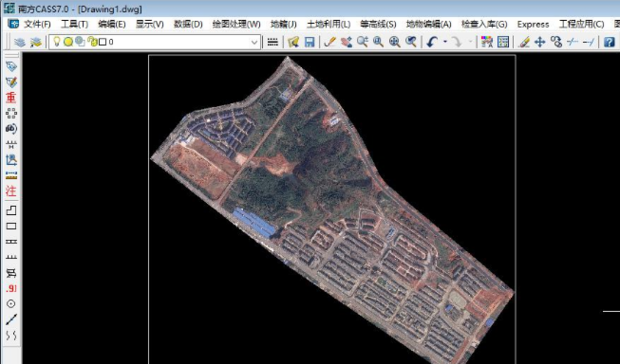620x364 pixels.
Task: Open the 文件(F) menu
Action: point(37,25)
